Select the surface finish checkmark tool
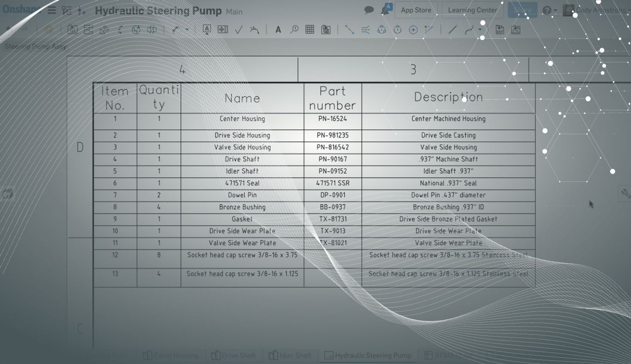 pyautogui.click(x=239, y=30)
